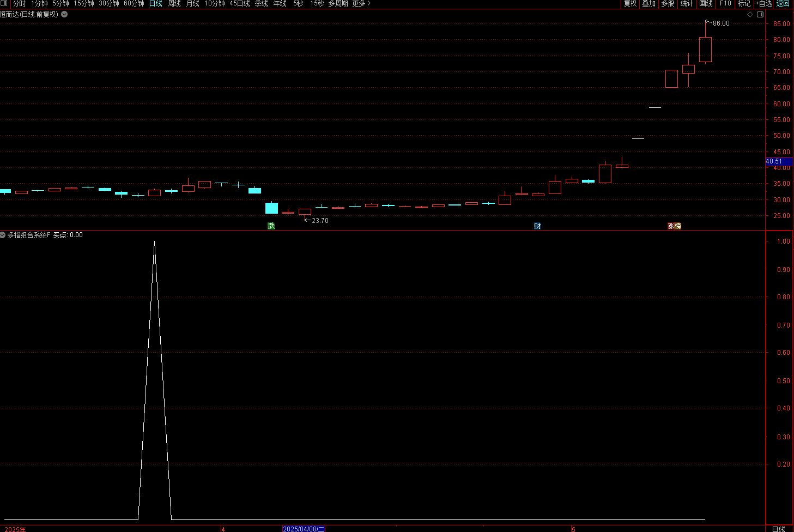The image size is (794, 532).
Task: Open the 复权 adjustment menu
Action: click(631, 3)
